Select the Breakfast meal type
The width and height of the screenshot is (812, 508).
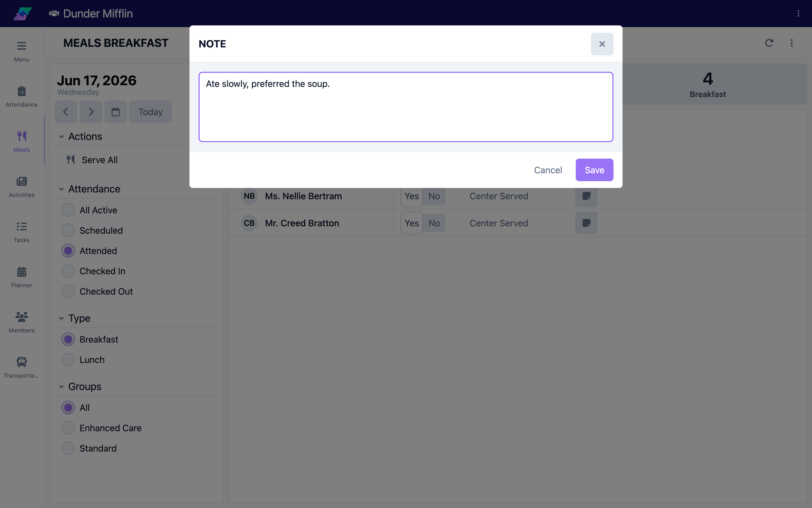click(90, 339)
